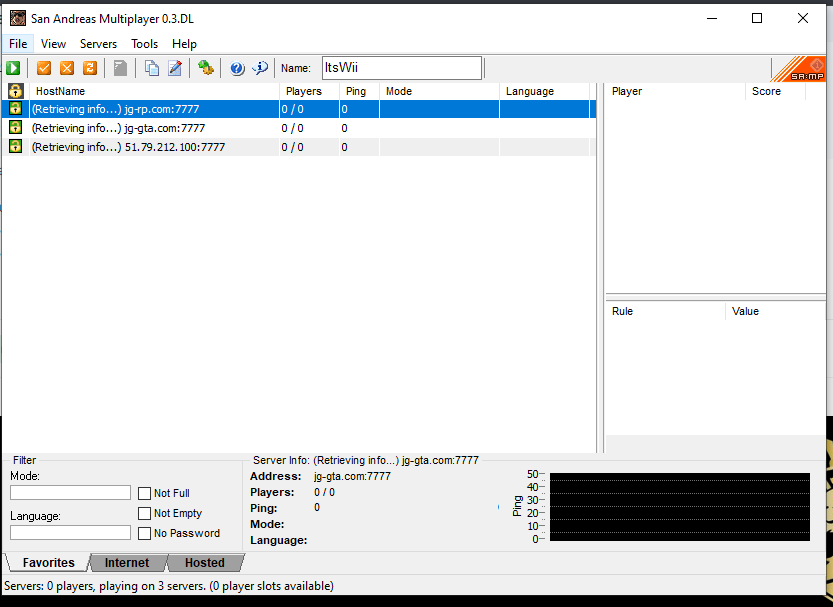Sort by Ping column header
Image resolution: width=833 pixels, height=607 pixels.
[359, 91]
